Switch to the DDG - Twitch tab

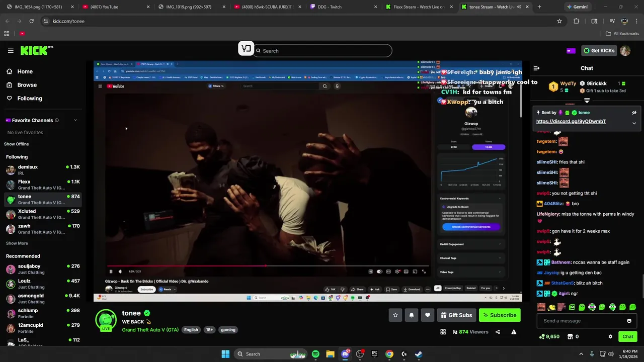tap(343, 7)
